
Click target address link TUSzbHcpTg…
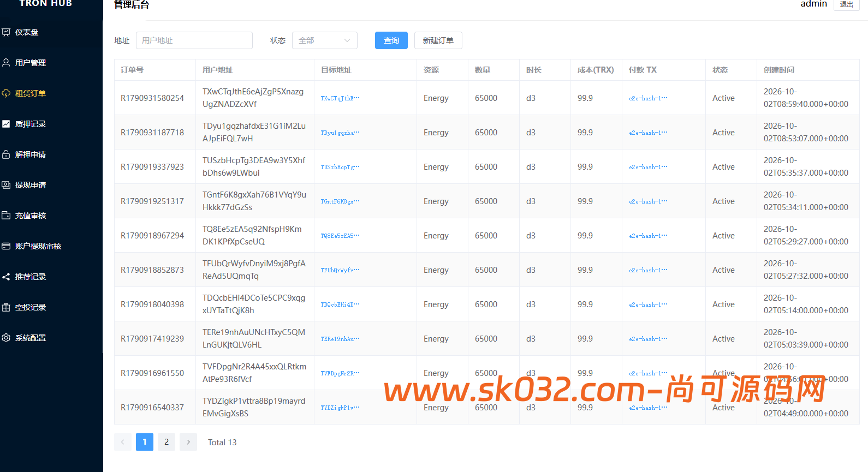click(x=340, y=167)
